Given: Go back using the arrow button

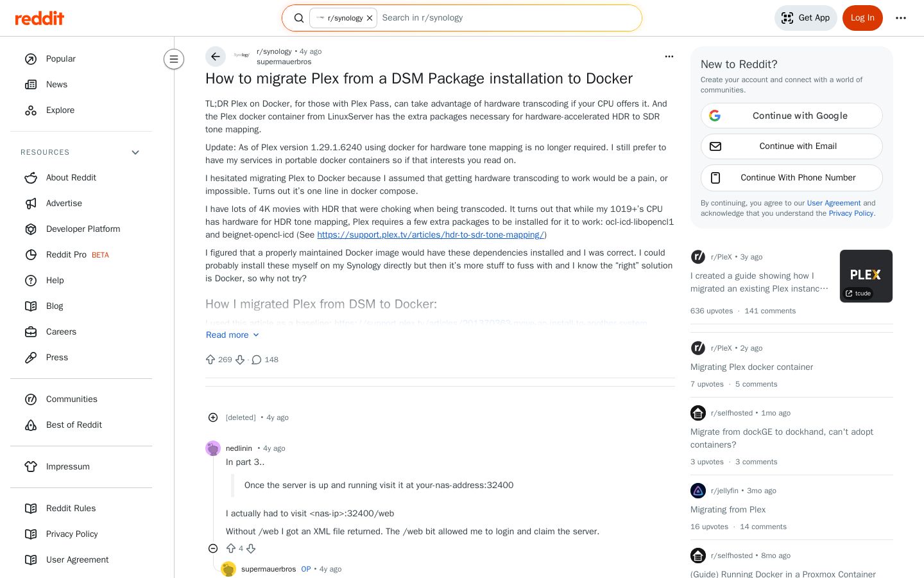Looking at the screenshot, I should 216,57.
